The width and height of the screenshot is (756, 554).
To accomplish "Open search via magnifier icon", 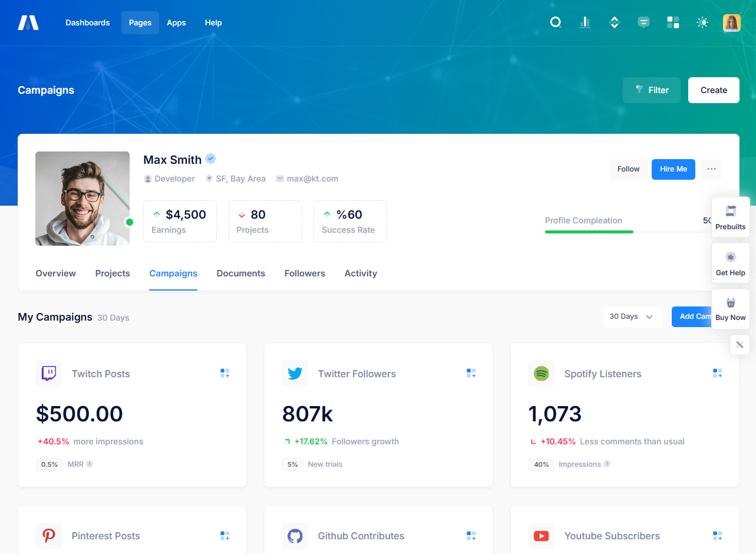I will tap(556, 22).
